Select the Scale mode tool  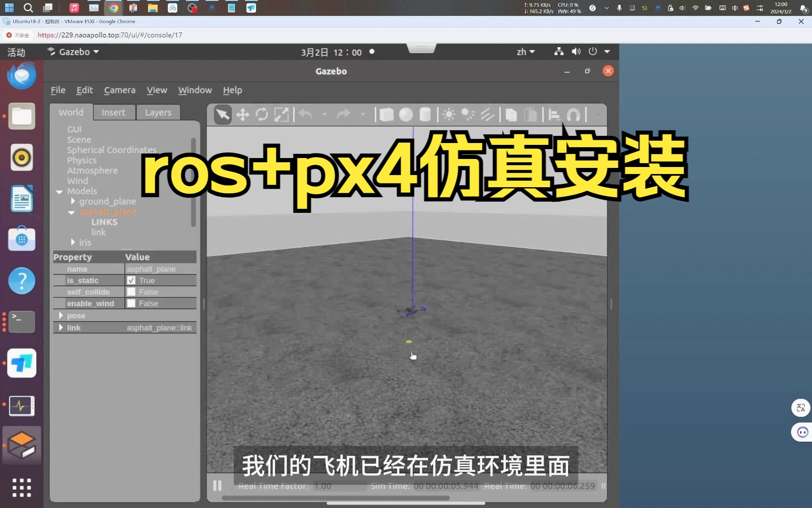[281, 114]
